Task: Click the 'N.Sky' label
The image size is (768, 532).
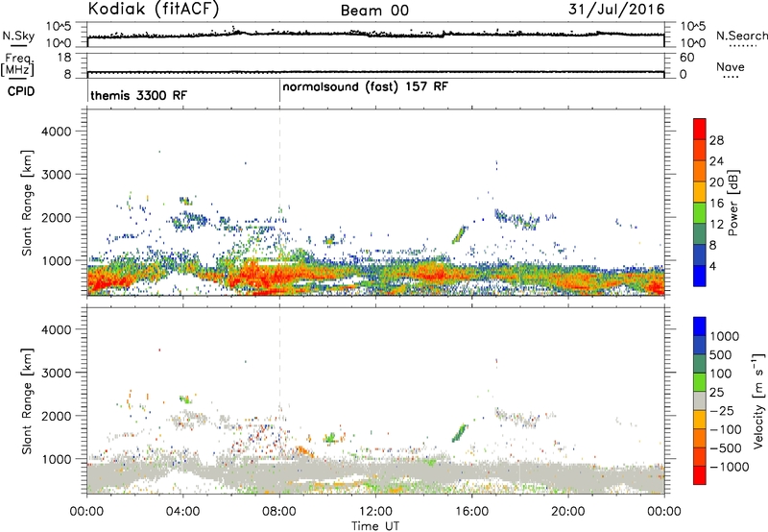Action: click(18, 36)
